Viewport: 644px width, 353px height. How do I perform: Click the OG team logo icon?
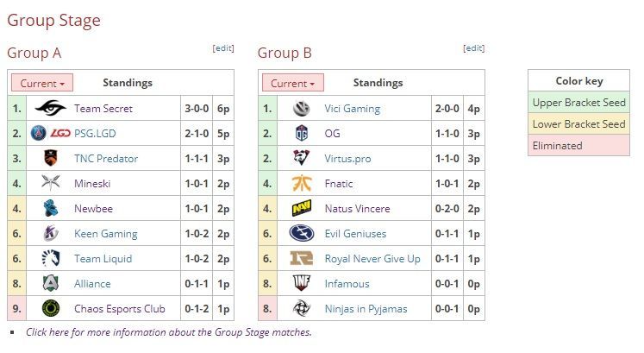(302, 133)
